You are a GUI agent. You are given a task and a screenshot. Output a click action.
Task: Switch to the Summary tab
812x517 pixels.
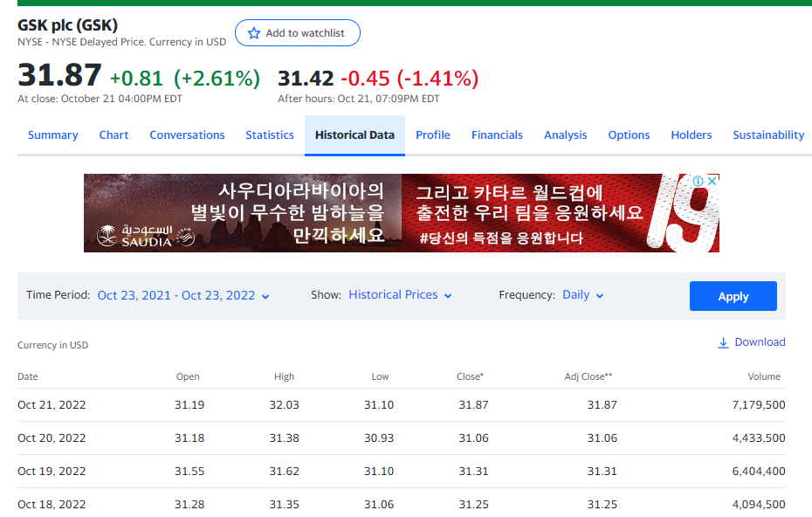pos(52,135)
